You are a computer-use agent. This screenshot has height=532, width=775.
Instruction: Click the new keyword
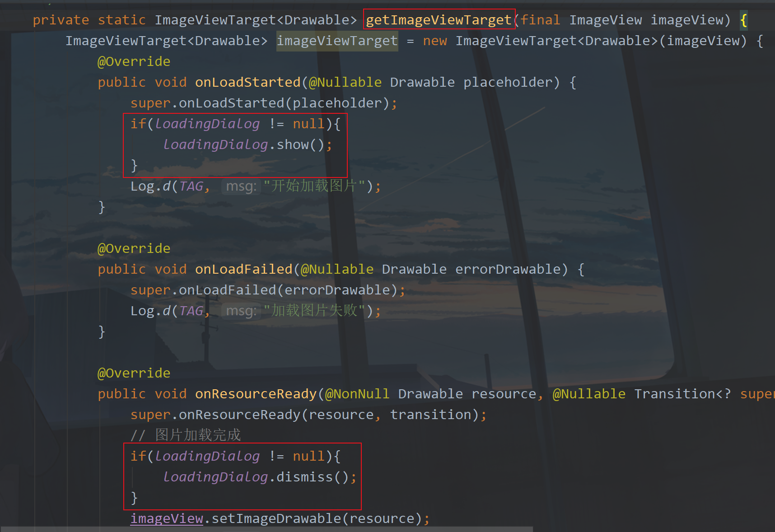[x=435, y=41]
